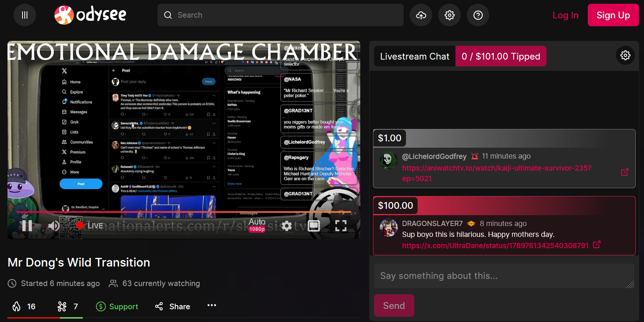Click external icon beside x.com link
The width and height of the screenshot is (644, 322).
597,245
